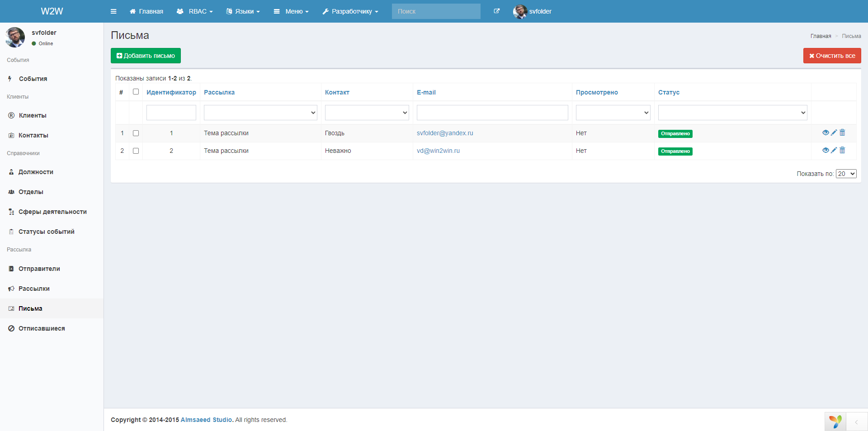The height and width of the screenshot is (431, 868).
Task: Sort table by Идентификатор column header
Action: coord(171,92)
